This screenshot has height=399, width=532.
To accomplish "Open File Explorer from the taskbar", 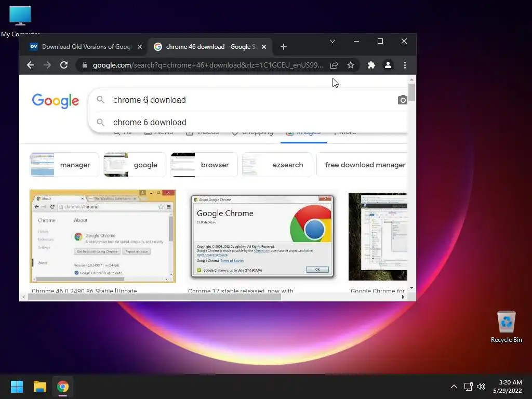I will [x=39, y=387].
